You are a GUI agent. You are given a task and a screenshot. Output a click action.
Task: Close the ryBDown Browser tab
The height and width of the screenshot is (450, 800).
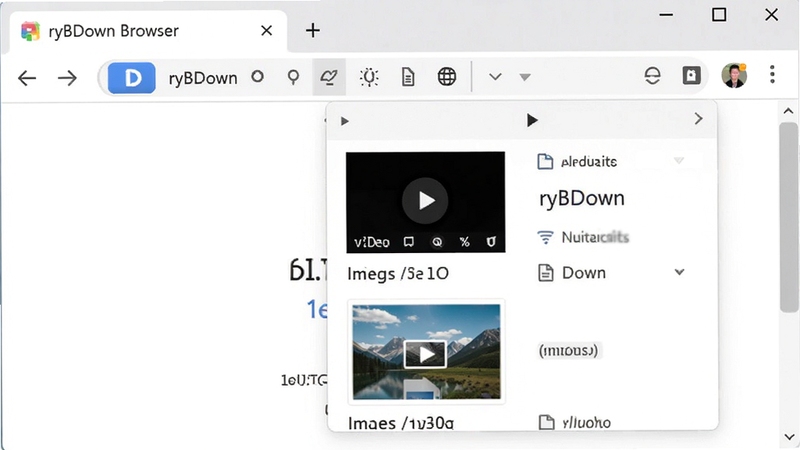coord(266,31)
